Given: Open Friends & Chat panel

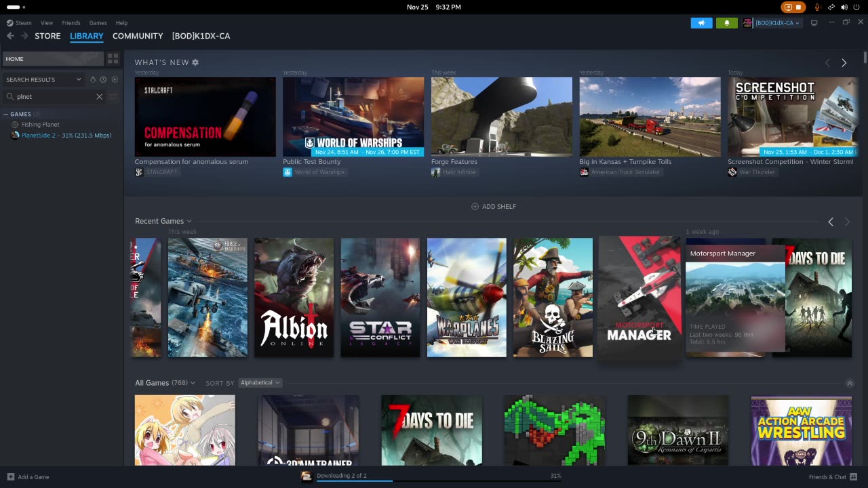Looking at the screenshot, I should coord(833,477).
